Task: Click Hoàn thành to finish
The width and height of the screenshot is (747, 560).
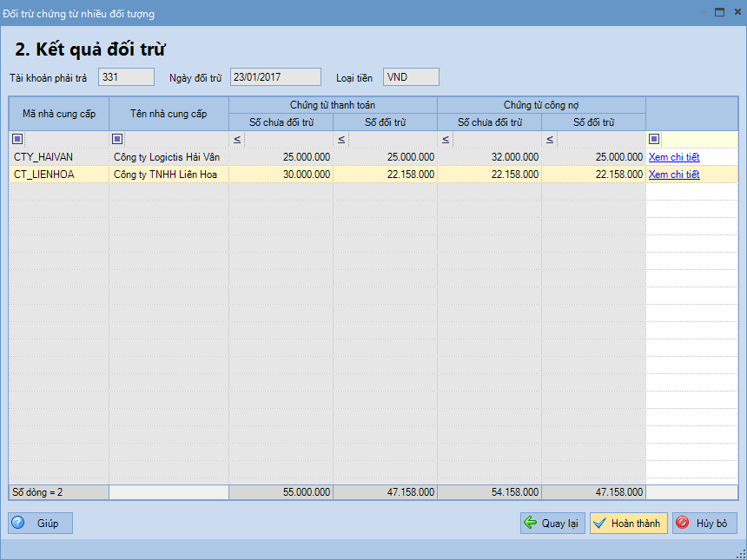Action: [628, 523]
